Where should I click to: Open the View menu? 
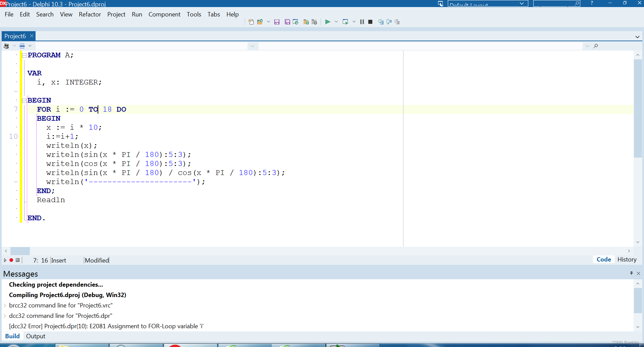click(66, 14)
